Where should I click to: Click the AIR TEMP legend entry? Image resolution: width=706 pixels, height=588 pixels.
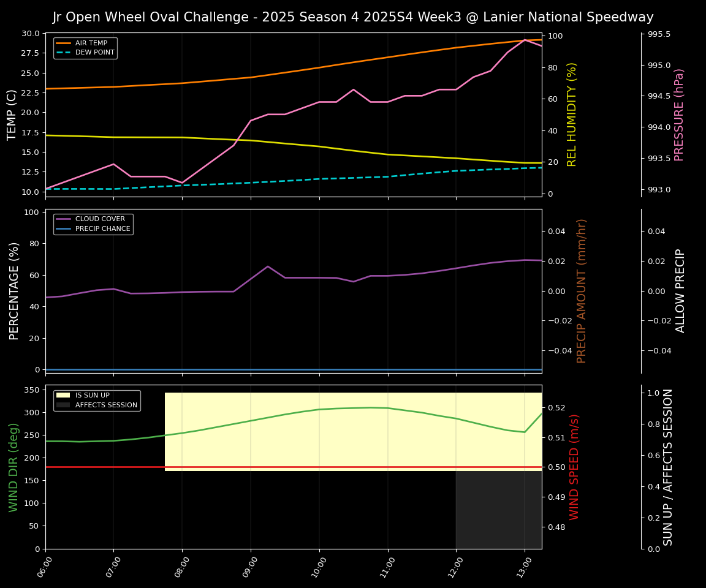91,43
